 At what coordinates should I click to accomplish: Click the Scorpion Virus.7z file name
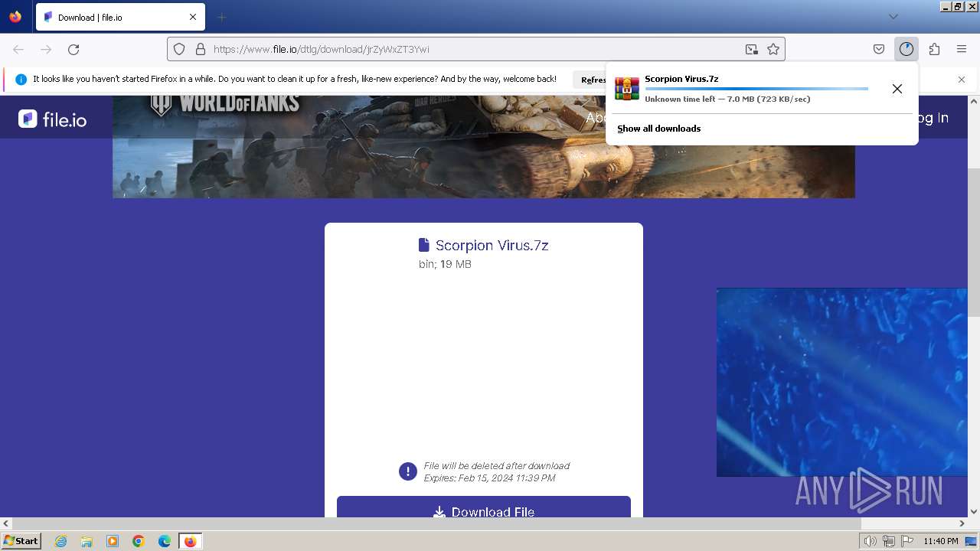(492, 246)
